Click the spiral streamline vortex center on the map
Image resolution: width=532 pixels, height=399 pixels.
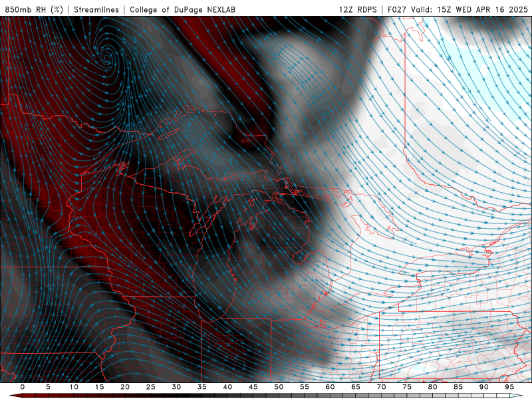[x=107, y=59]
